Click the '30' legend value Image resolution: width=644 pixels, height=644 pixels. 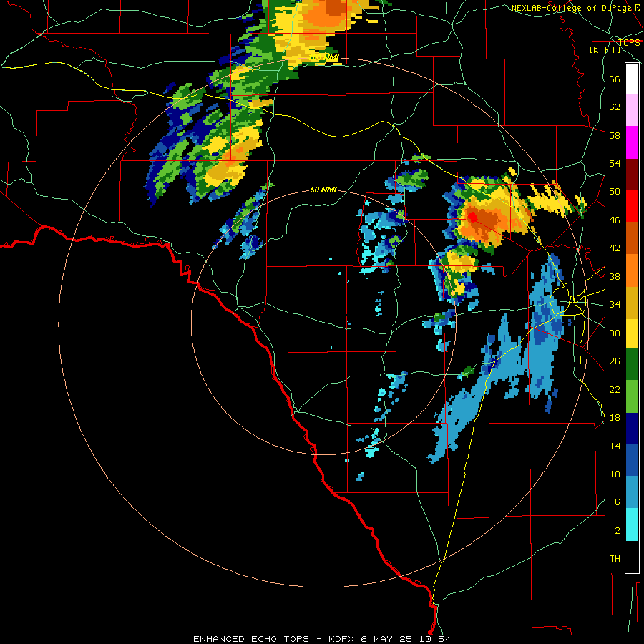click(615, 333)
